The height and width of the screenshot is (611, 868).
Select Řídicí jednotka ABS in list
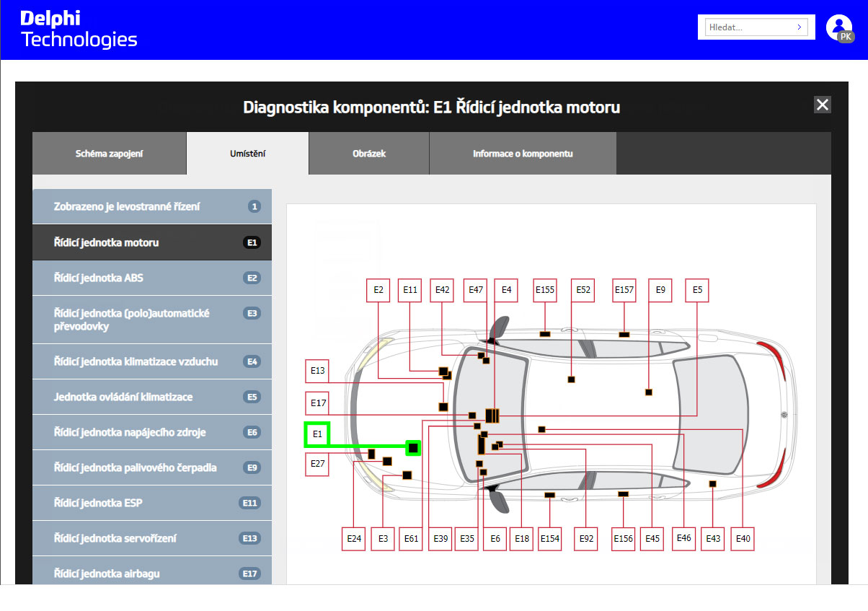(x=152, y=278)
